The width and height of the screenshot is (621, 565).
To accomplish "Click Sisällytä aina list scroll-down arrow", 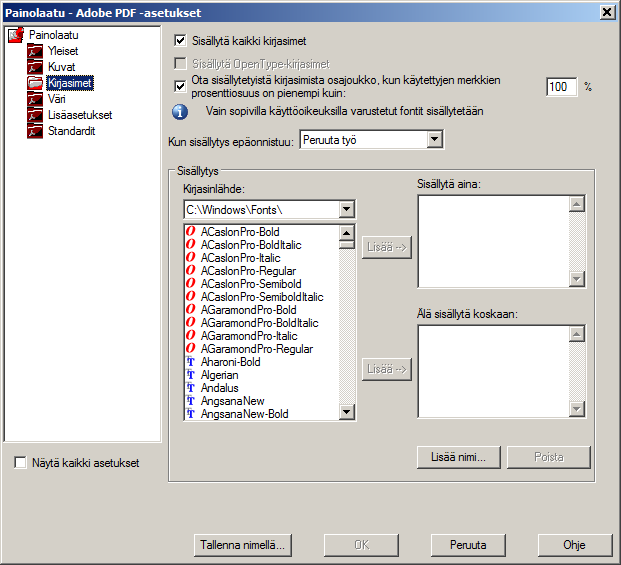I will (x=577, y=279).
